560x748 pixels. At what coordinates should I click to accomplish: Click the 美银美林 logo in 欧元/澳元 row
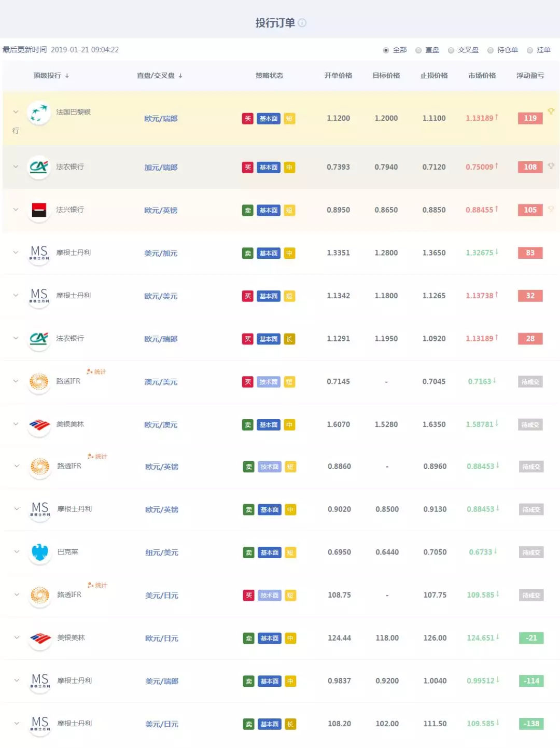(x=39, y=425)
